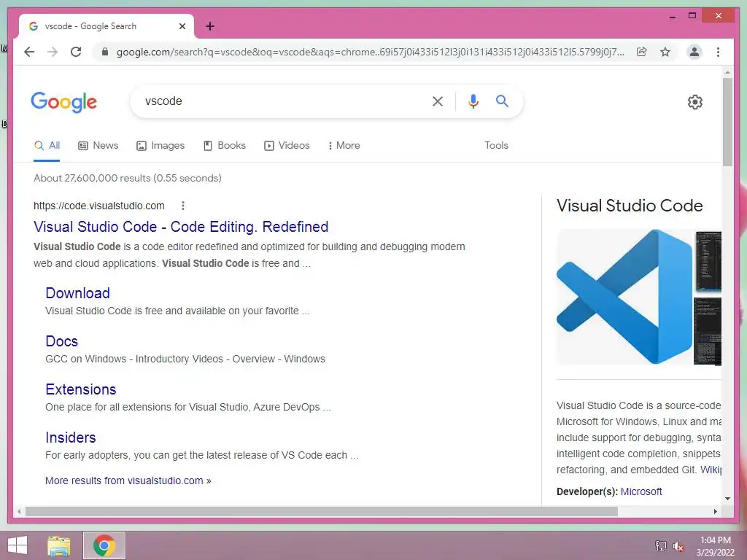The height and width of the screenshot is (560, 747).
Task: Open the taskbar clock showing 1:04 PM
Action: tap(716, 546)
